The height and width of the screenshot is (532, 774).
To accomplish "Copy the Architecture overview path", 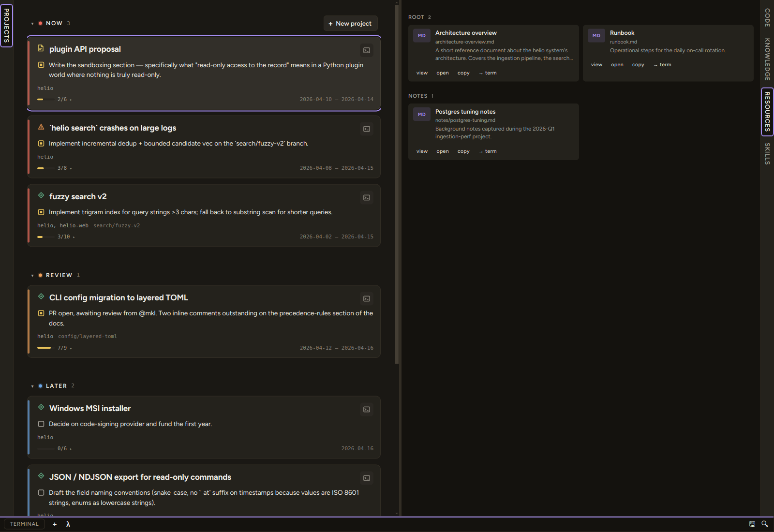I will tap(463, 73).
